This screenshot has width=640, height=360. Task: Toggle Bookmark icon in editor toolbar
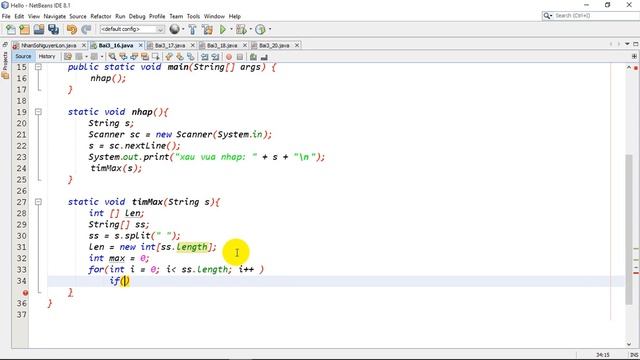191,56
